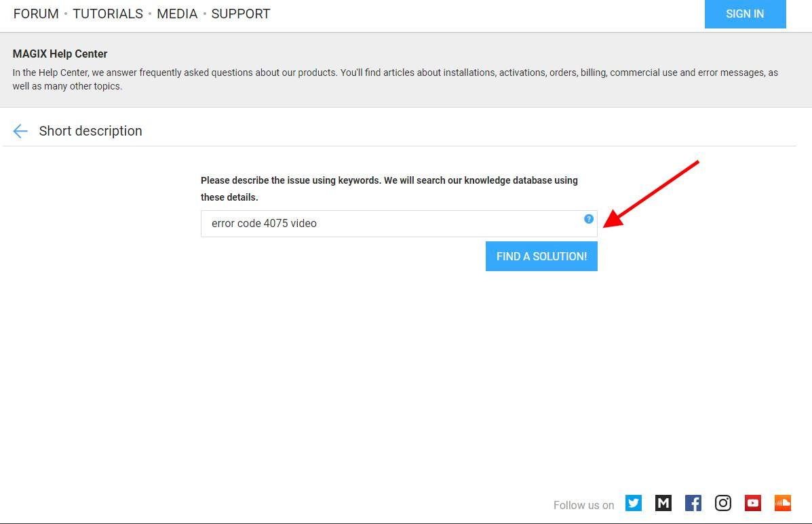This screenshot has height=524, width=812.
Task: Select the Media menu item
Action: (x=177, y=14)
